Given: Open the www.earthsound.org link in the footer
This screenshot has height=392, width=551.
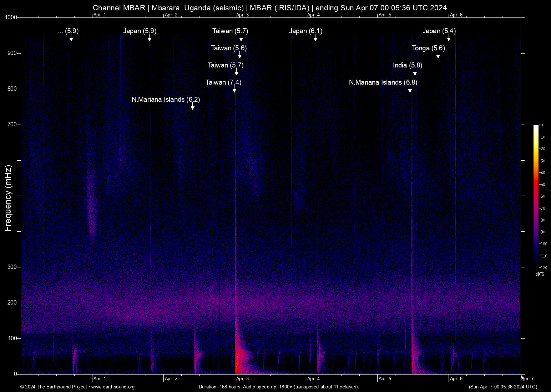Looking at the screenshot, I should click(113, 387).
